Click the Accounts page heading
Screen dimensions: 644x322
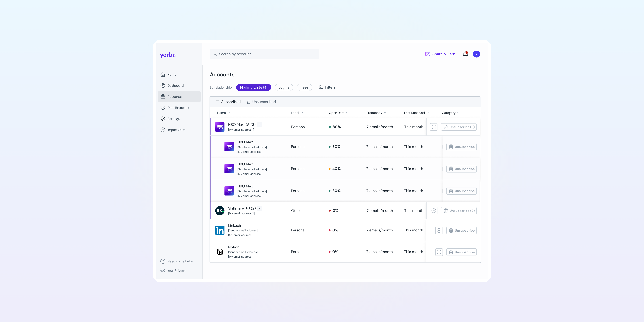coord(222,75)
